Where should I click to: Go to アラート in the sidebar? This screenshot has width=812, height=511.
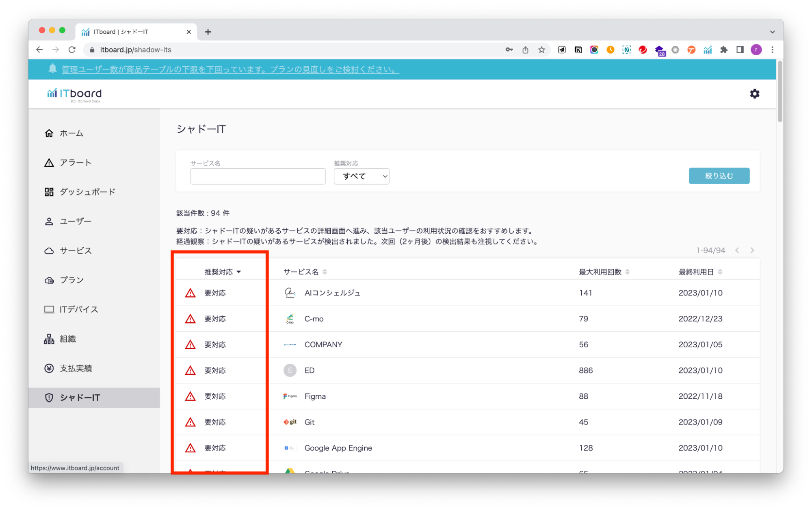coord(75,163)
